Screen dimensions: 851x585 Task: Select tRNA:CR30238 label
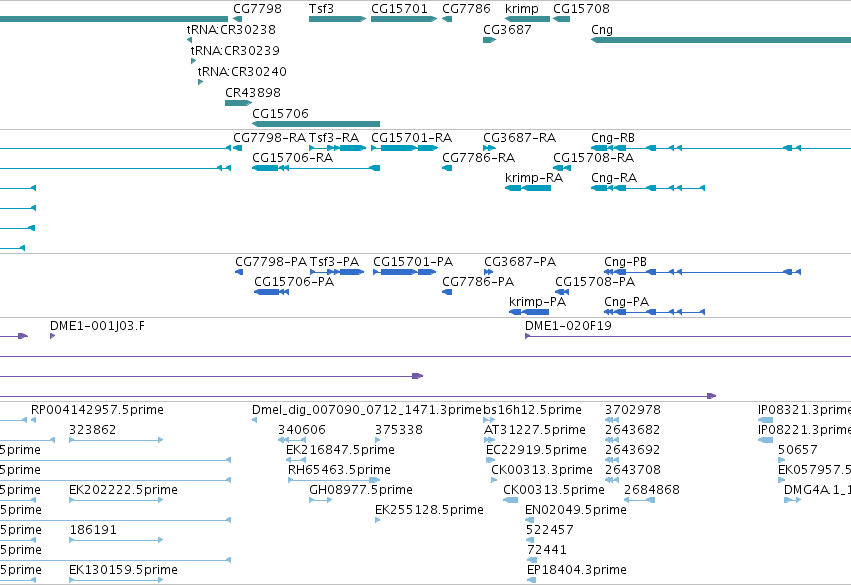coord(231,29)
